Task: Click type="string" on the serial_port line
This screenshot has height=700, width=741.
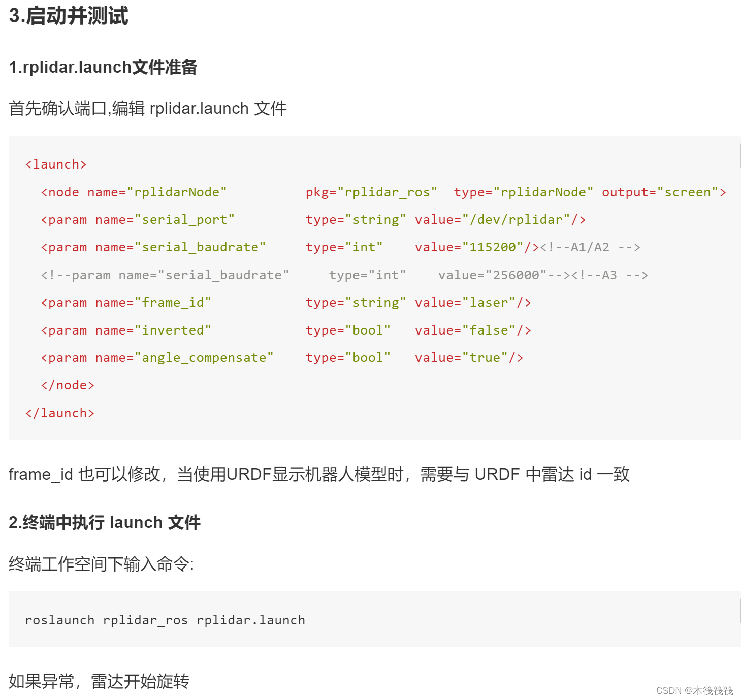Action: [356, 220]
